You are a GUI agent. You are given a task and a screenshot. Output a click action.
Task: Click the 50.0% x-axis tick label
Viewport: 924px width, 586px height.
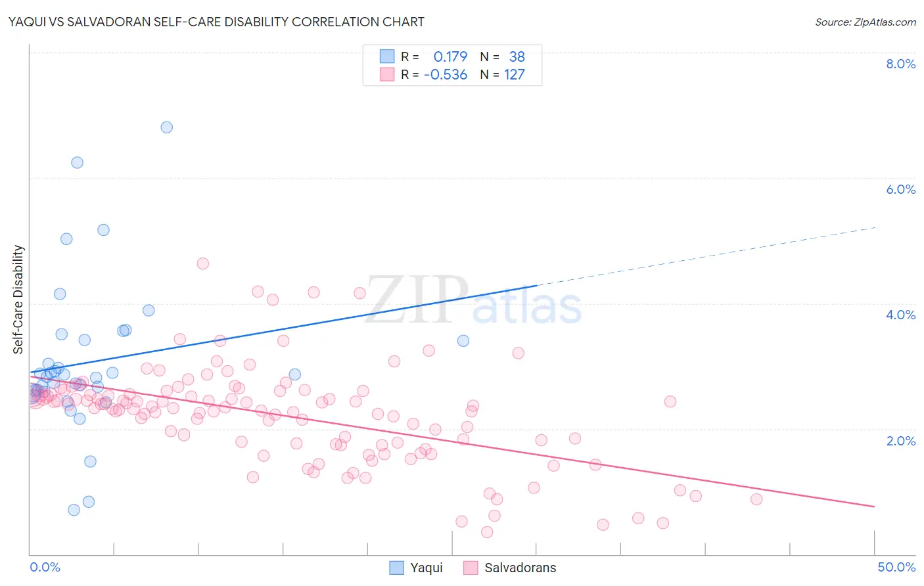tap(896, 567)
